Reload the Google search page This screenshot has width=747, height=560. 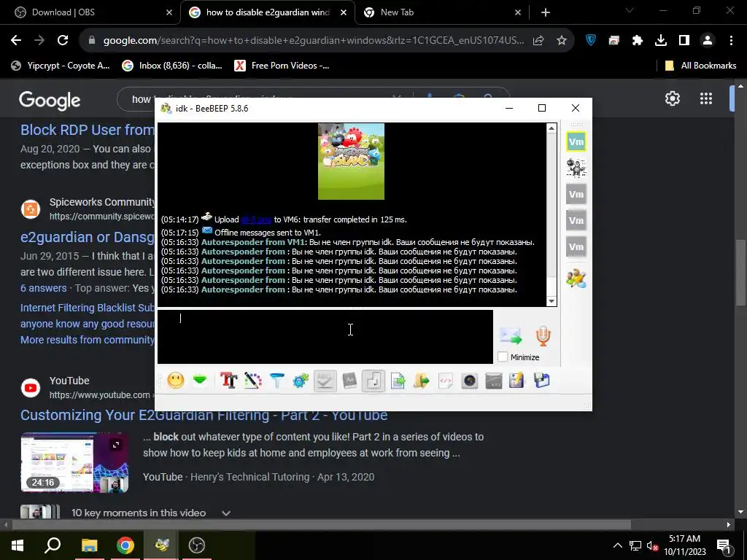(63, 41)
